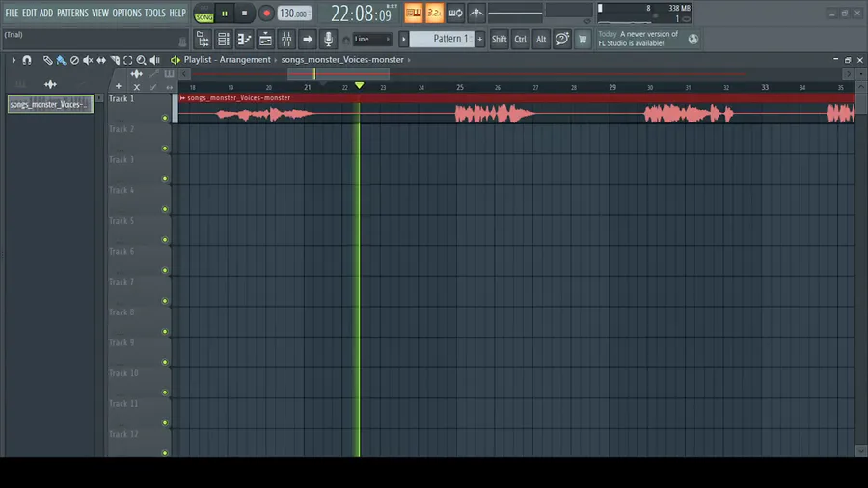Image resolution: width=868 pixels, height=488 pixels.
Task: Open the Playlist view icon
Action: click(x=265, y=40)
